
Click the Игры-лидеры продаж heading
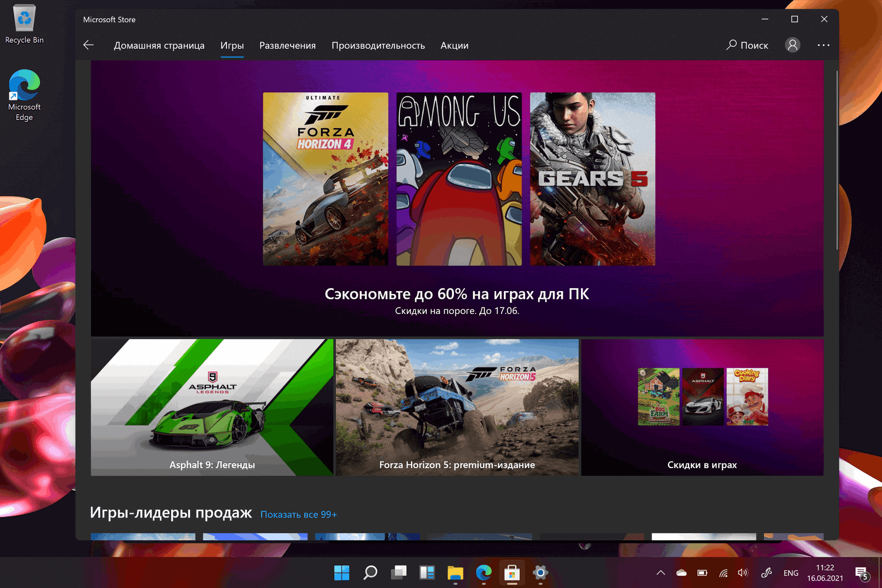pos(171,513)
